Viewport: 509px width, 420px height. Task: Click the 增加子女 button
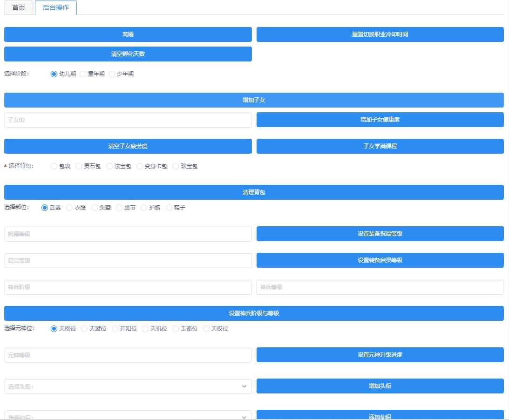254,100
